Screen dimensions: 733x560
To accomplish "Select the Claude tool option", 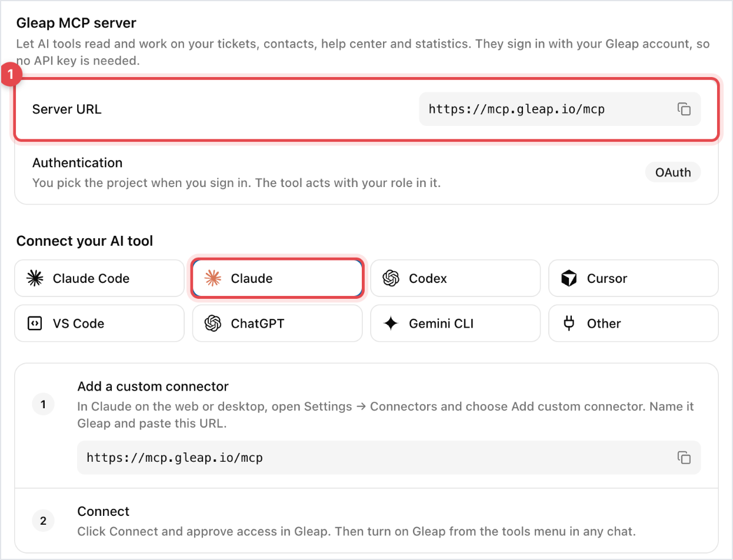I will pyautogui.click(x=277, y=278).
